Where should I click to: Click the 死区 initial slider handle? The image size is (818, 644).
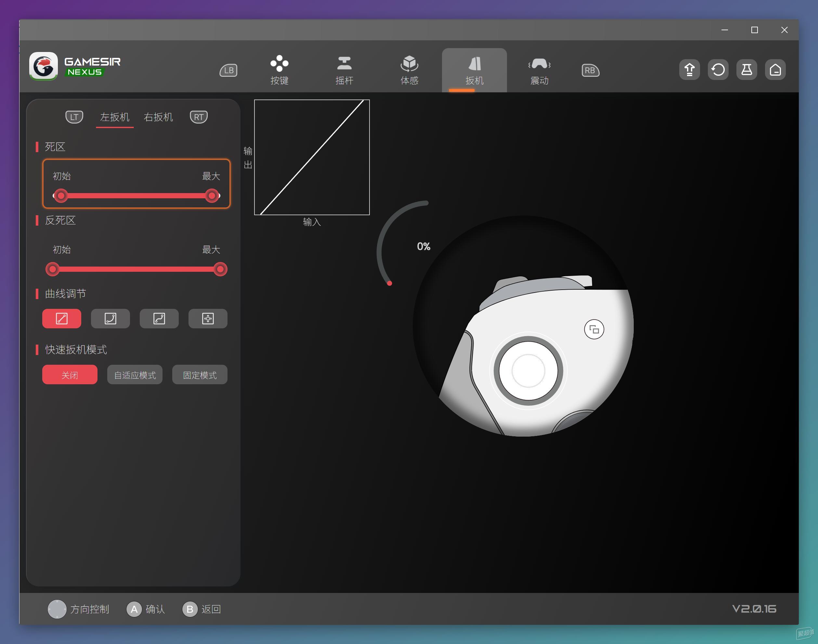coord(61,196)
